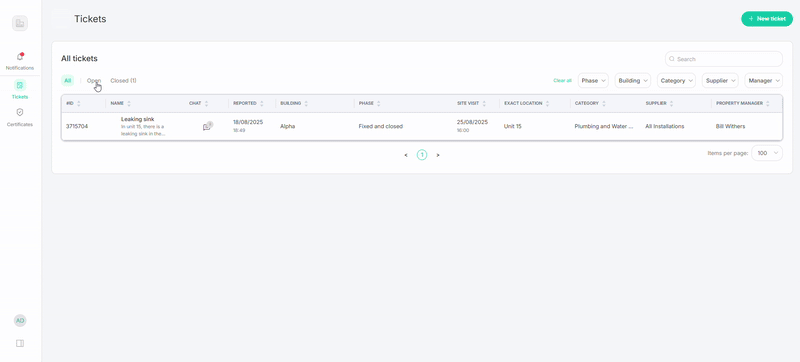This screenshot has width=800, height=362.
Task: Switch to the Open tickets tab
Action: pos(94,81)
